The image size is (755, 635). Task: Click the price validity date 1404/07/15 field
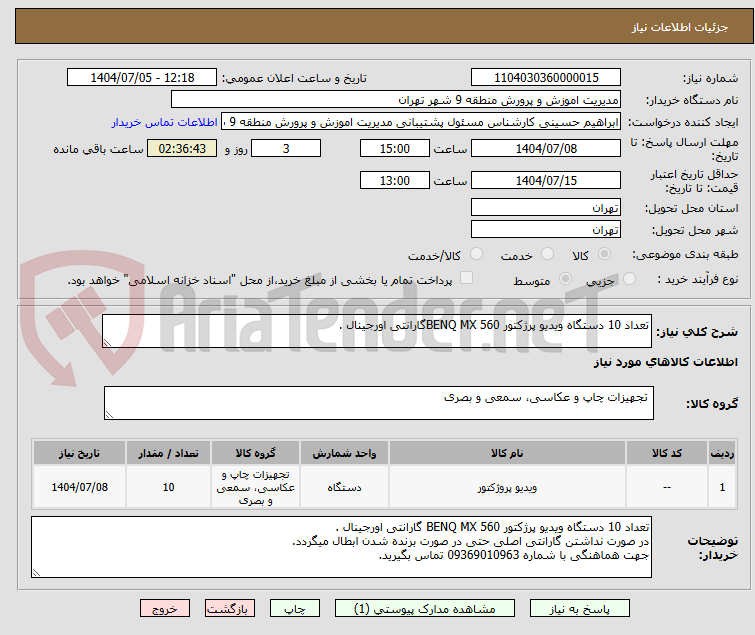coord(546,181)
